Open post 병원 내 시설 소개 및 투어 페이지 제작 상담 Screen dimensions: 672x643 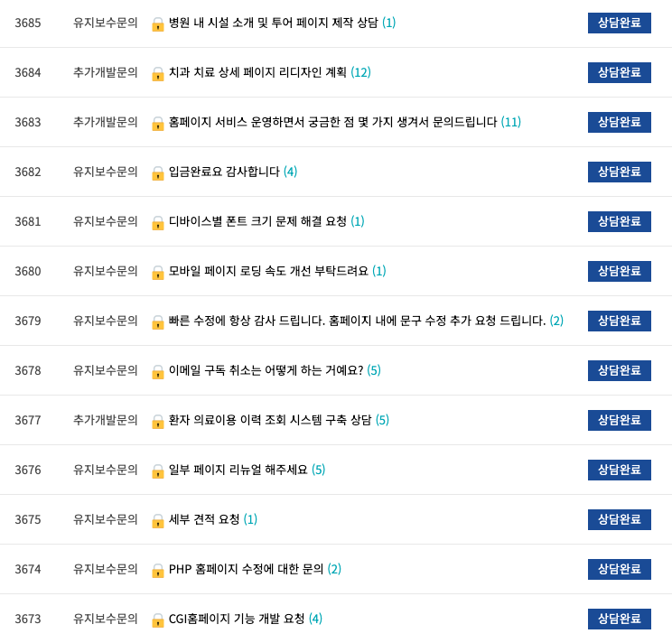(x=273, y=23)
